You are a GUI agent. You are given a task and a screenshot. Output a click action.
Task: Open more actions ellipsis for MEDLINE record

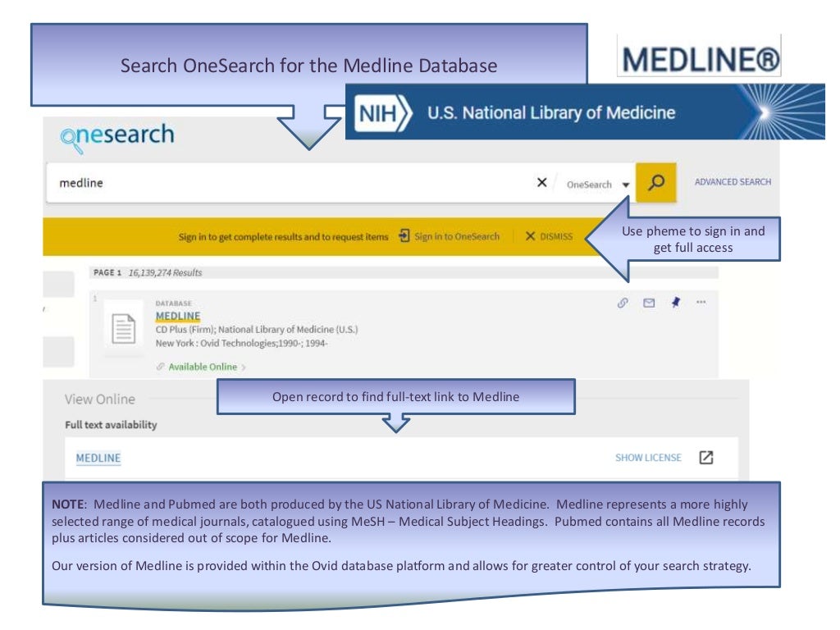(x=701, y=302)
